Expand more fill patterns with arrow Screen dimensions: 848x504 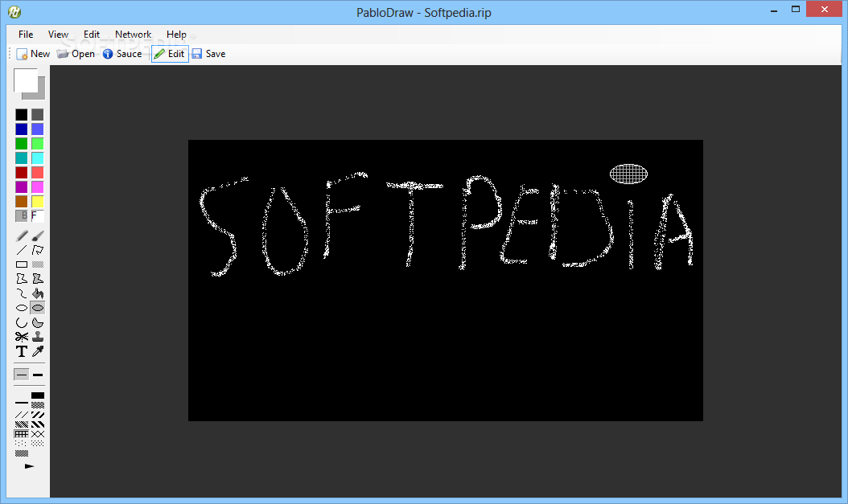point(29,466)
